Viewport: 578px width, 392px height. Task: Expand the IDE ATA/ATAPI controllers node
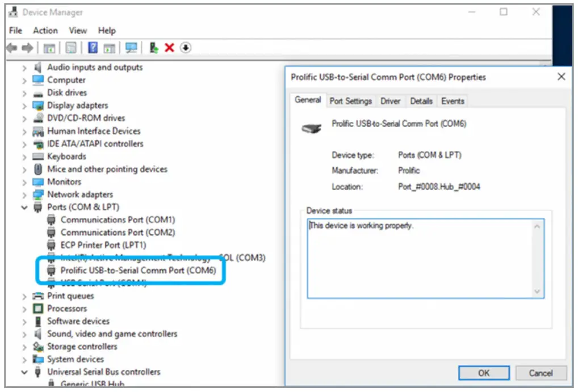(24, 144)
